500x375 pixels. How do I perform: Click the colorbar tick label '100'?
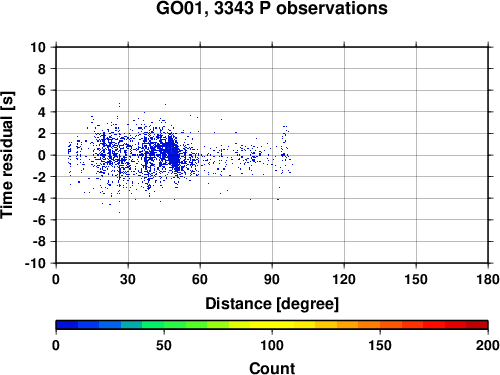(x=272, y=345)
